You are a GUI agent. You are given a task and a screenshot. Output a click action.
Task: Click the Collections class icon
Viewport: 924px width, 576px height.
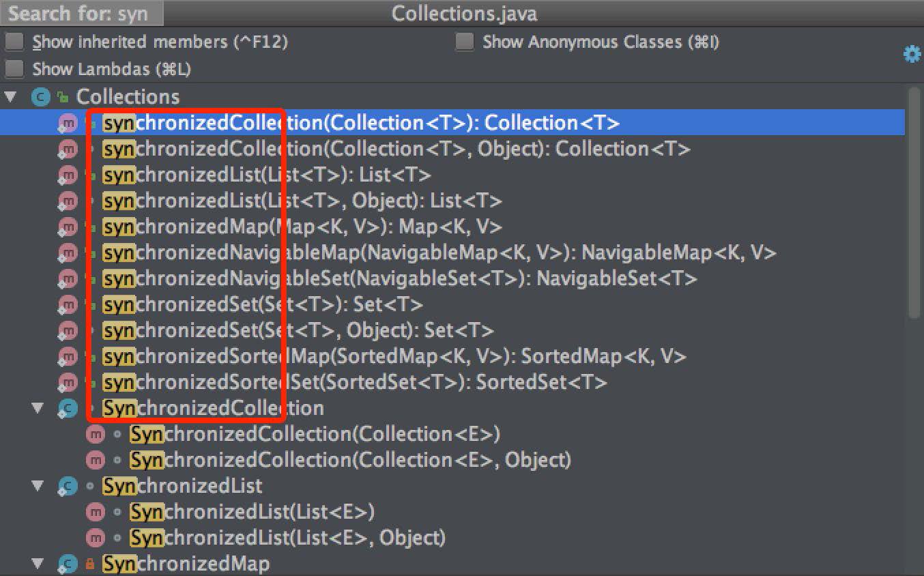click(41, 97)
